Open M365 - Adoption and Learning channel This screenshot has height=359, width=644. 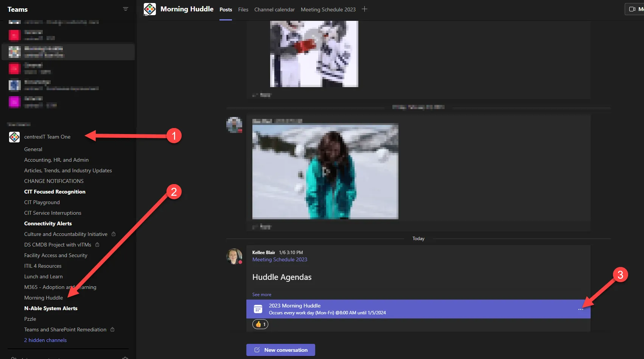(60, 287)
